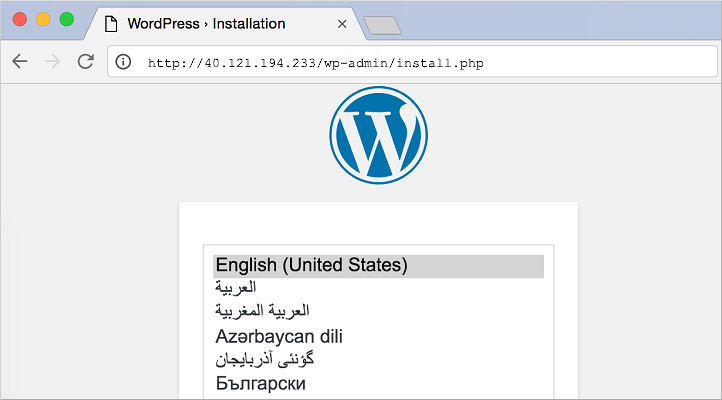Focus the address bar showing install.php URL
Screen dimensions: 722x400
412,62
